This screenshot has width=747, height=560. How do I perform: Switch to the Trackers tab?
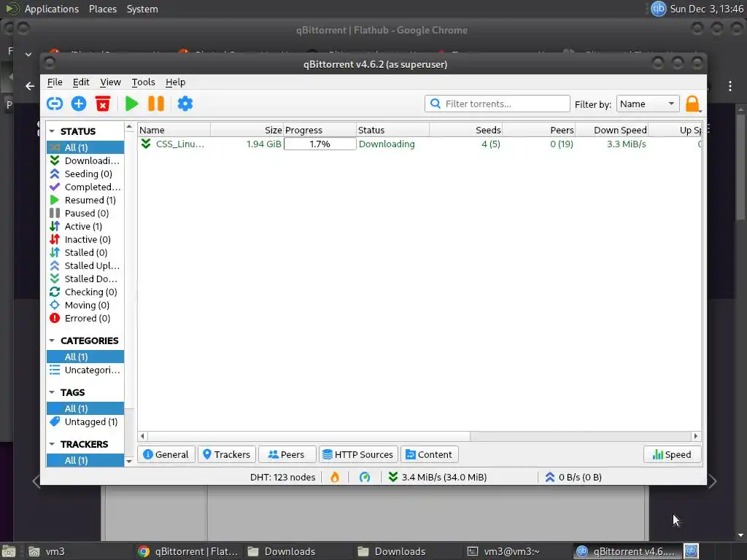227,454
